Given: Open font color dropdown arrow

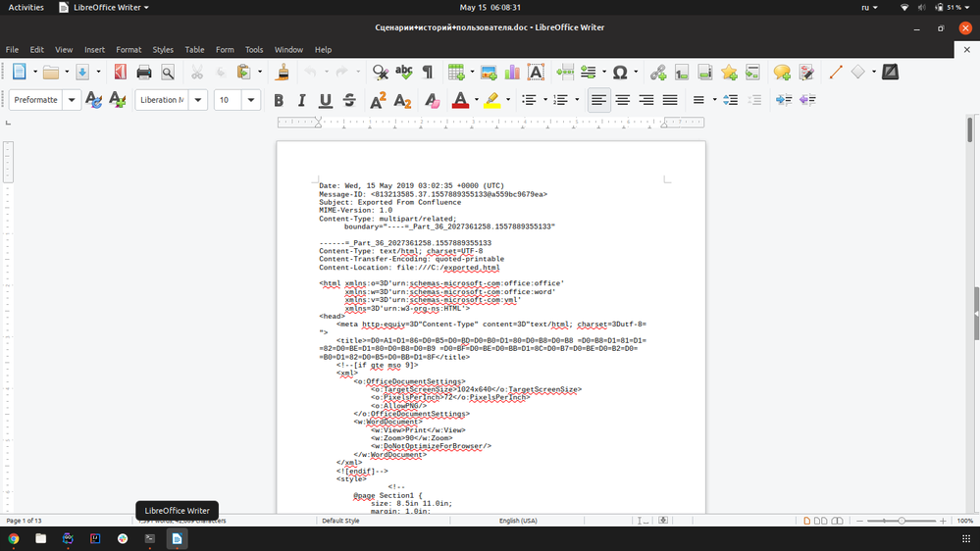Looking at the screenshot, I should (x=476, y=100).
